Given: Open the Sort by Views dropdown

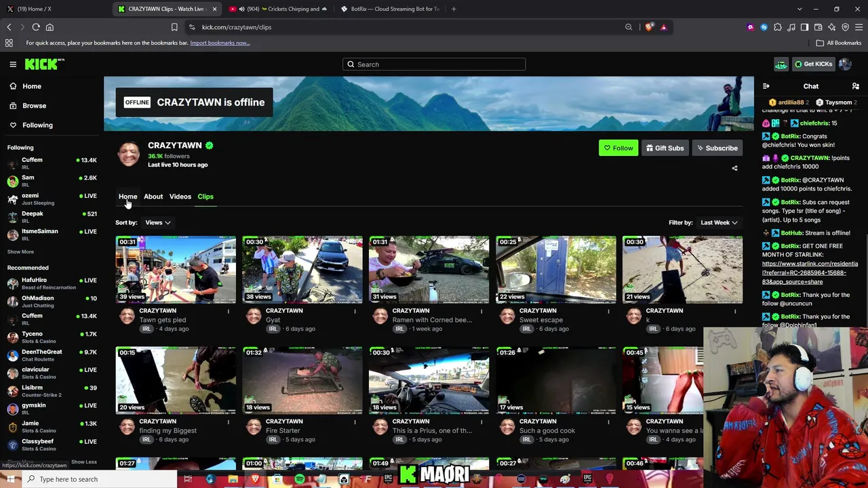Looking at the screenshot, I should point(157,222).
